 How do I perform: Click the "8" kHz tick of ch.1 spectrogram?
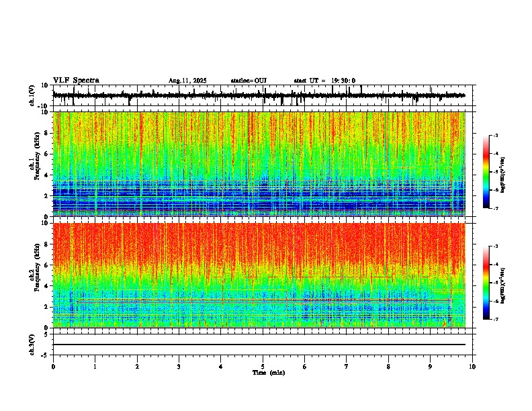pos(47,133)
